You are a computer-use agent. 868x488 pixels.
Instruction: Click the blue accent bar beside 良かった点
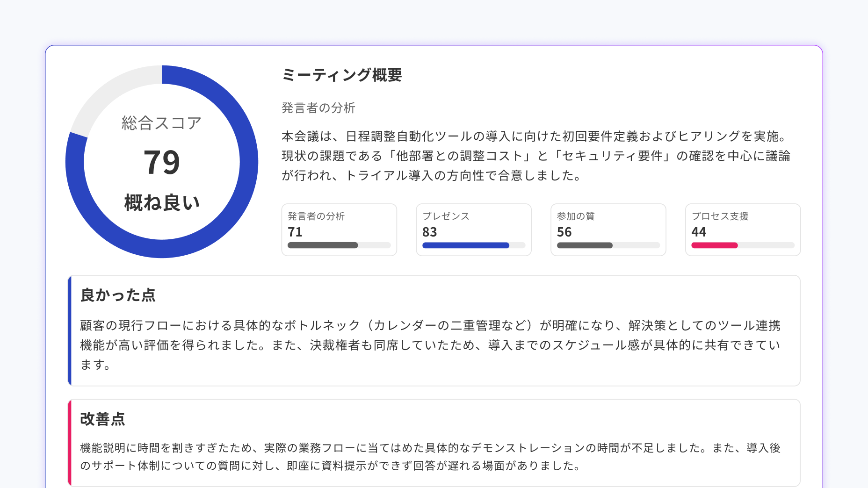click(71, 330)
